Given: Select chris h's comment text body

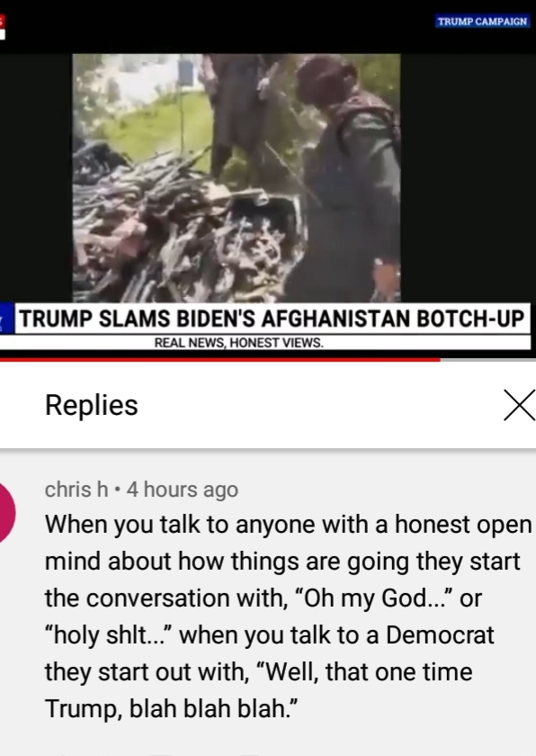Looking at the screenshot, I should pyautogui.click(x=288, y=616).
